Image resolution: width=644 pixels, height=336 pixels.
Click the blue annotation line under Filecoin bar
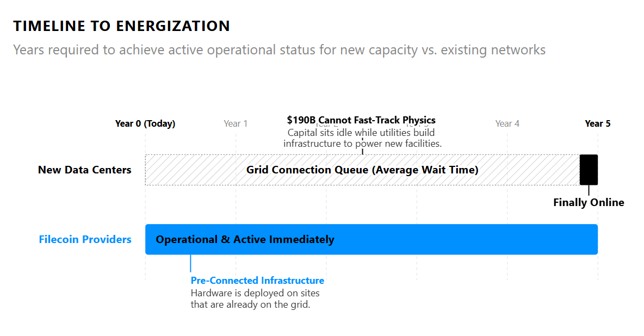(x=190, y=263)
